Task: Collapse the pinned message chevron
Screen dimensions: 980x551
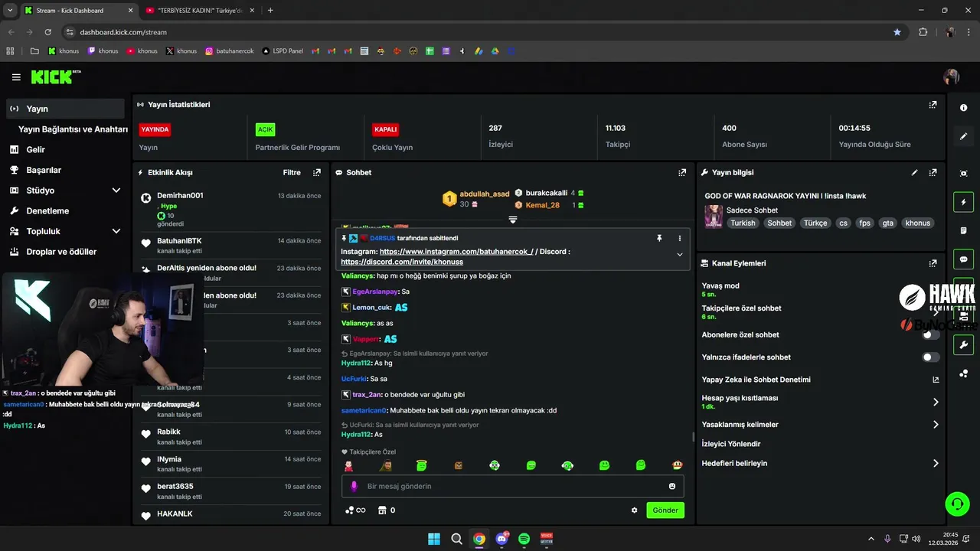Action: [679, 255]
